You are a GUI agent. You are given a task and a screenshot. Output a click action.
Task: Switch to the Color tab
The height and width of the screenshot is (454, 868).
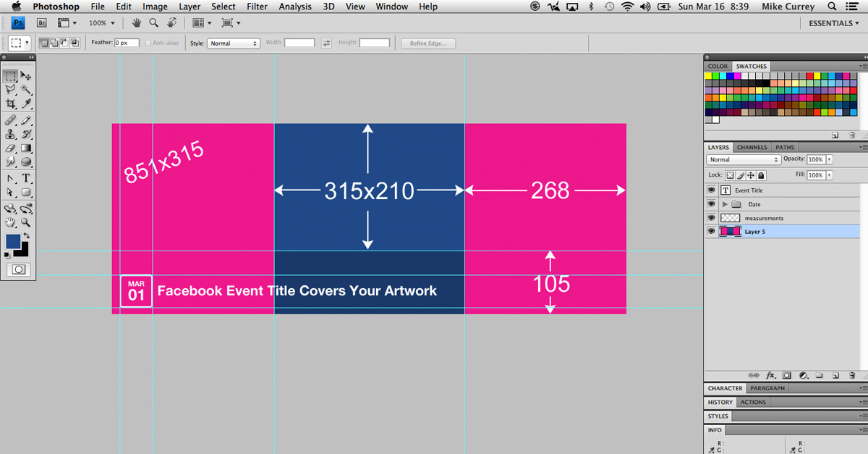coord(718,66)
